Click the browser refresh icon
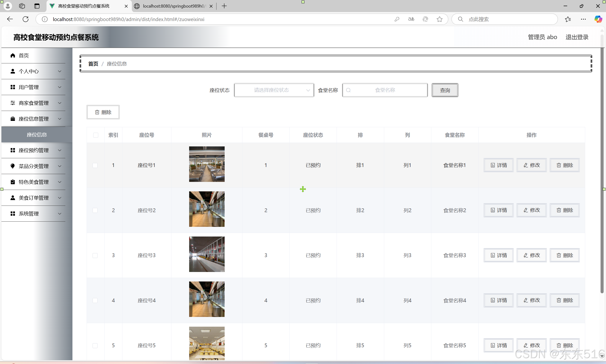This screenshot has width=606, height=364. pyautogui.click(x=26, y=19)
